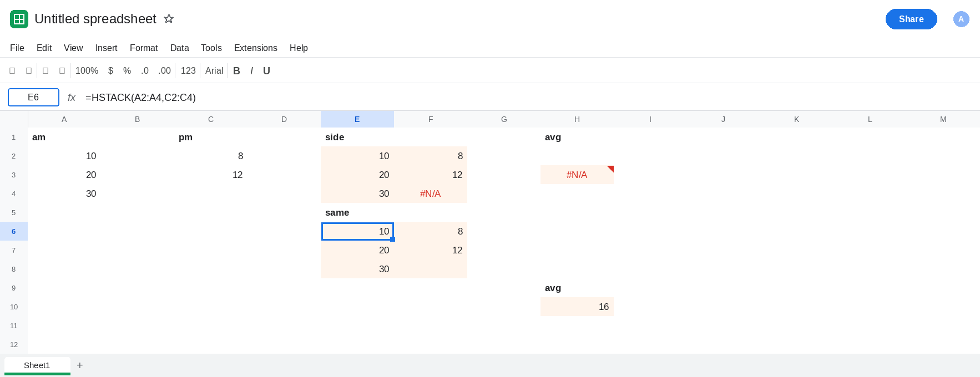This screenshot has width=980, height=377.
Task: Click the #N/A error cell in column H
Action: [577, 175]
